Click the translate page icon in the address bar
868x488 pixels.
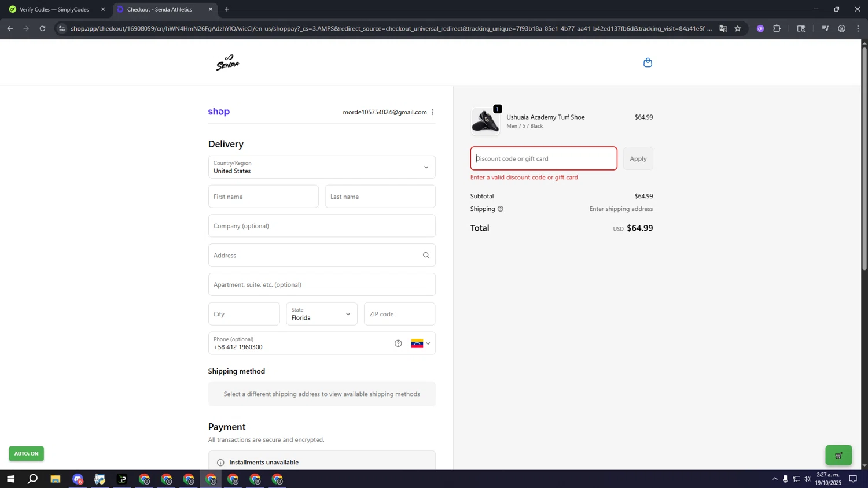(723, 28)
